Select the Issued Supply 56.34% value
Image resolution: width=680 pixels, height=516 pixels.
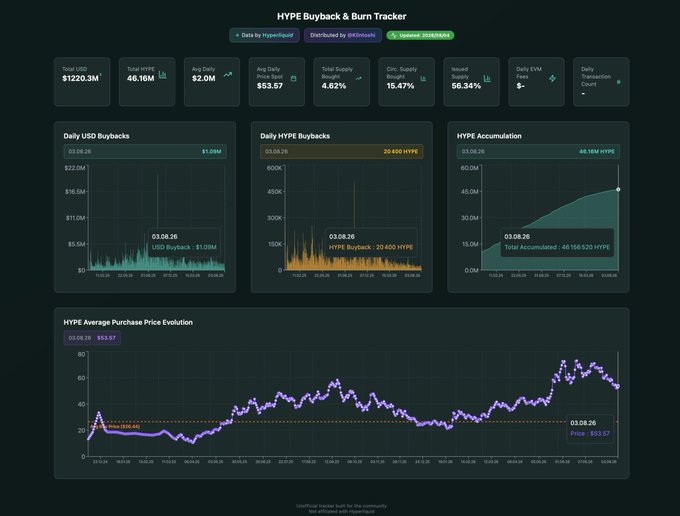tap(466, 86)
